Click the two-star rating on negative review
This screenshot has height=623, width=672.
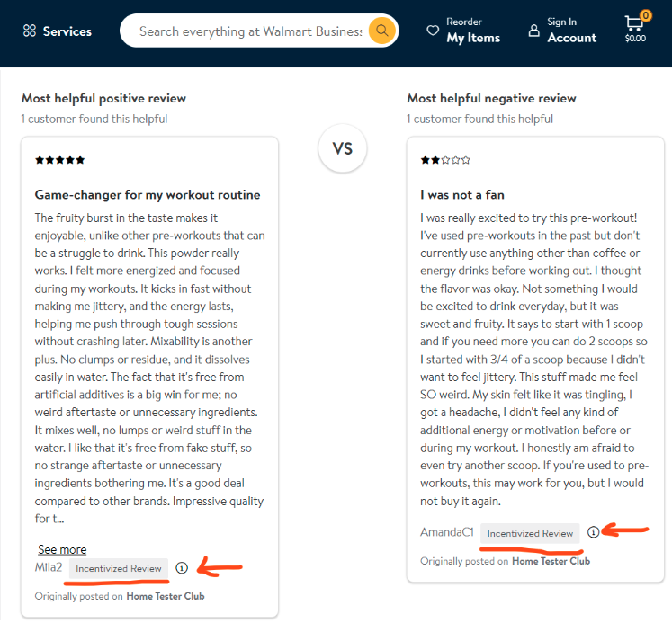tap(445, 160)
